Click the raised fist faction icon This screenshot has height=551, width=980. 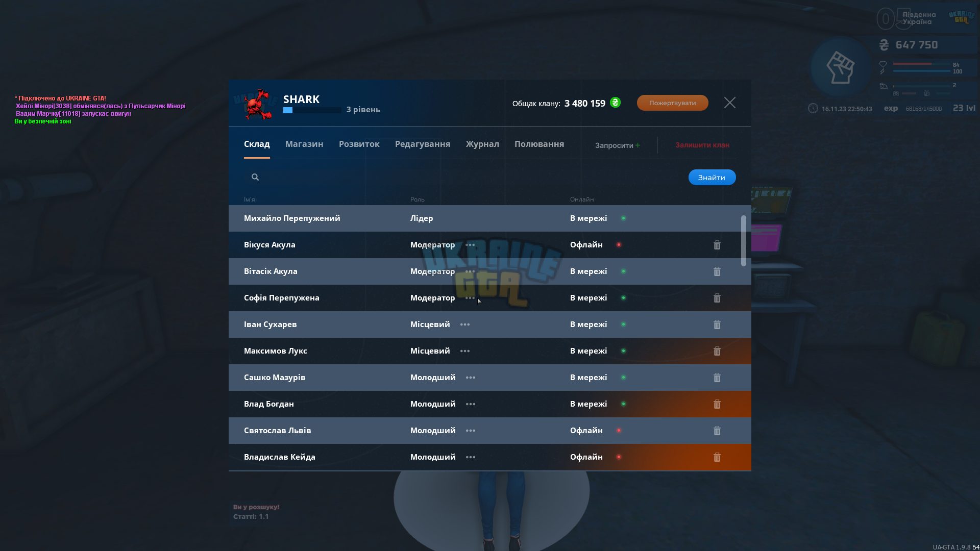click(840, 67)
